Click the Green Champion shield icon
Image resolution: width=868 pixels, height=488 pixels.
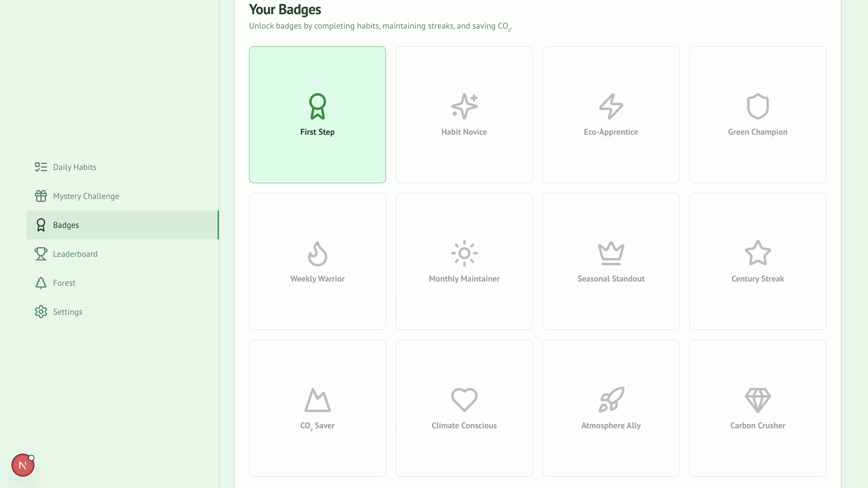tap(757, 106)
